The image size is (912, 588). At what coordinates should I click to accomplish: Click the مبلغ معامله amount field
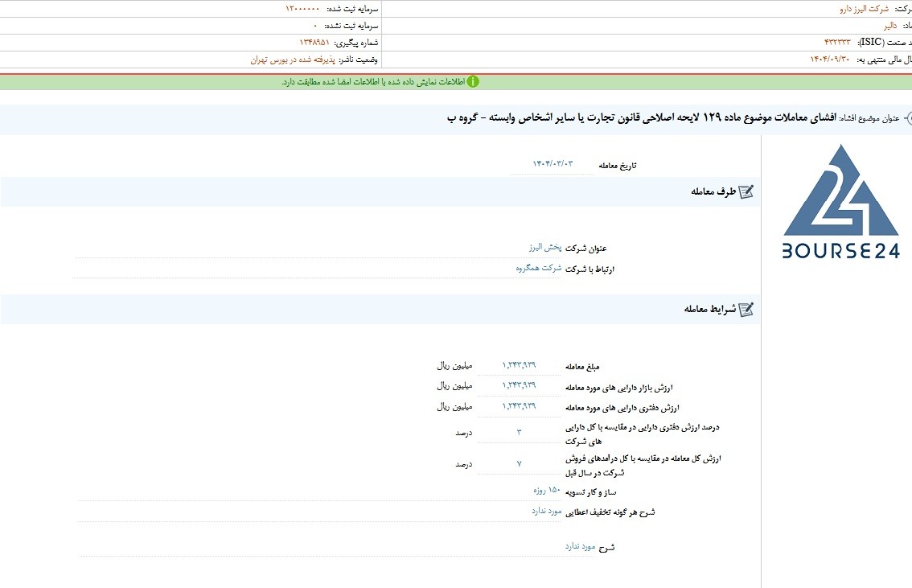[519, 365]
